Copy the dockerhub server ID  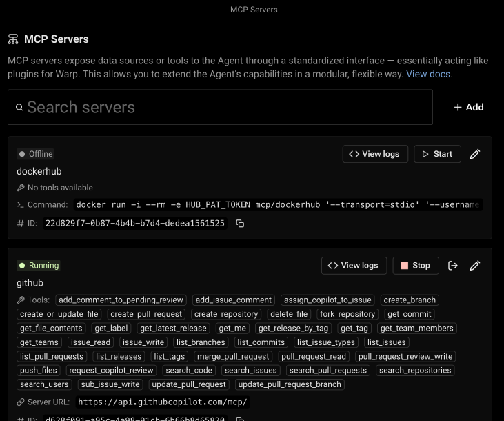(x=240, y=224)
